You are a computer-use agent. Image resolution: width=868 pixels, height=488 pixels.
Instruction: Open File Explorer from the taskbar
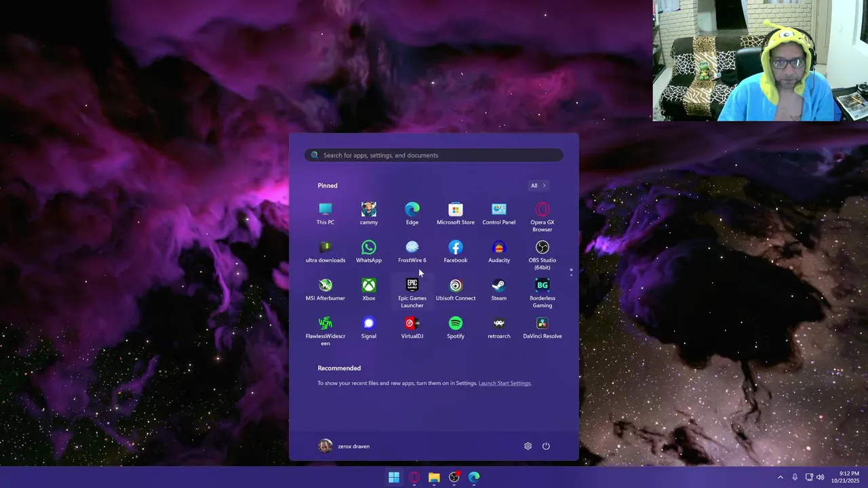(x=434, y=477)
